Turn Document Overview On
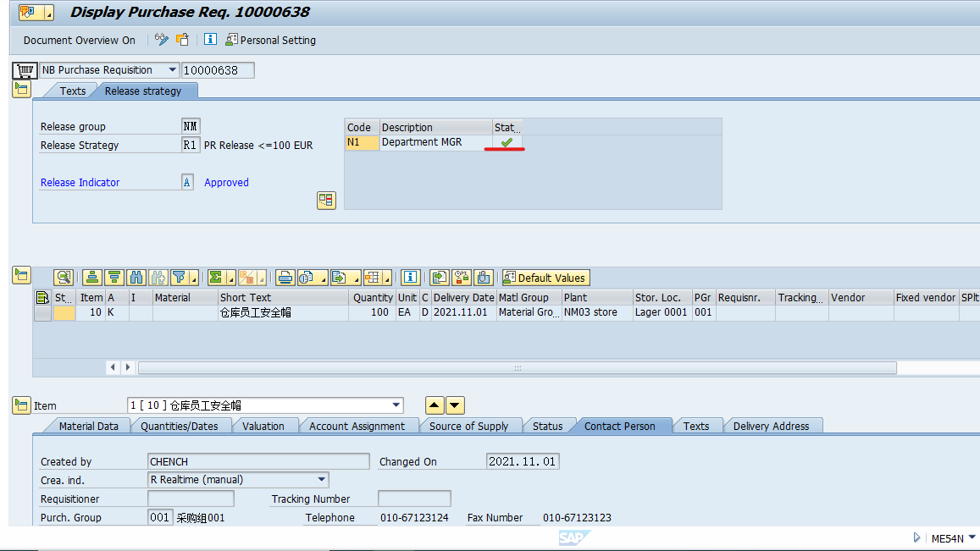The image size is (980, 551). (x=80, y=40)
